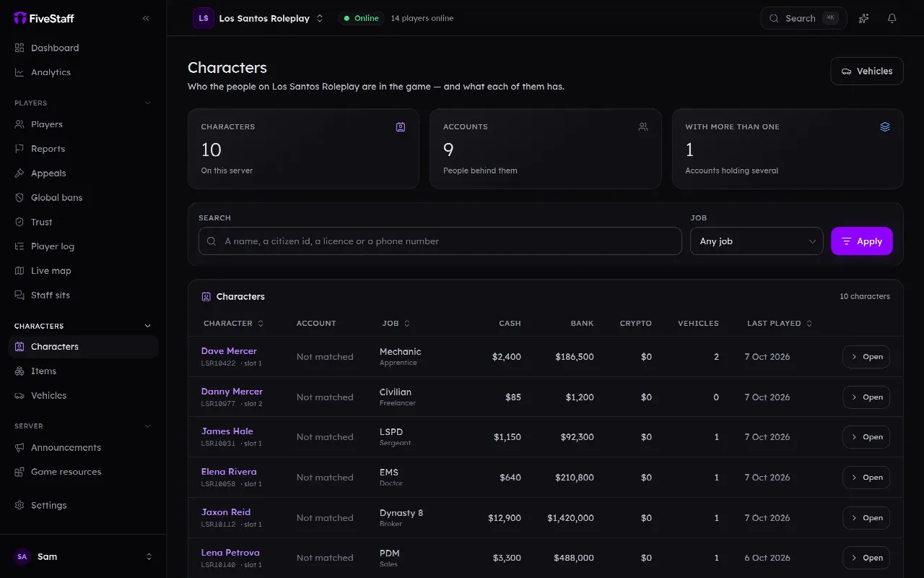Navigate to Appeals
The width and height of the screenshot is (924, 578).
83,173
